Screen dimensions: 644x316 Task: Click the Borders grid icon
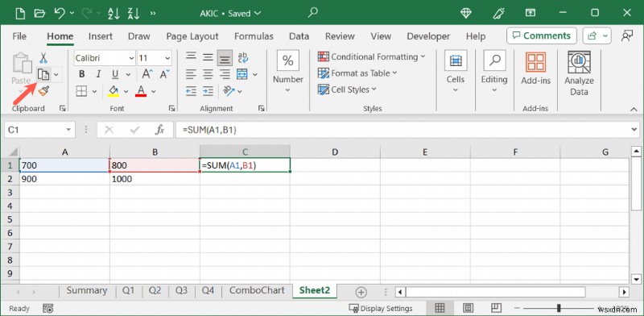tap(81, 91)
